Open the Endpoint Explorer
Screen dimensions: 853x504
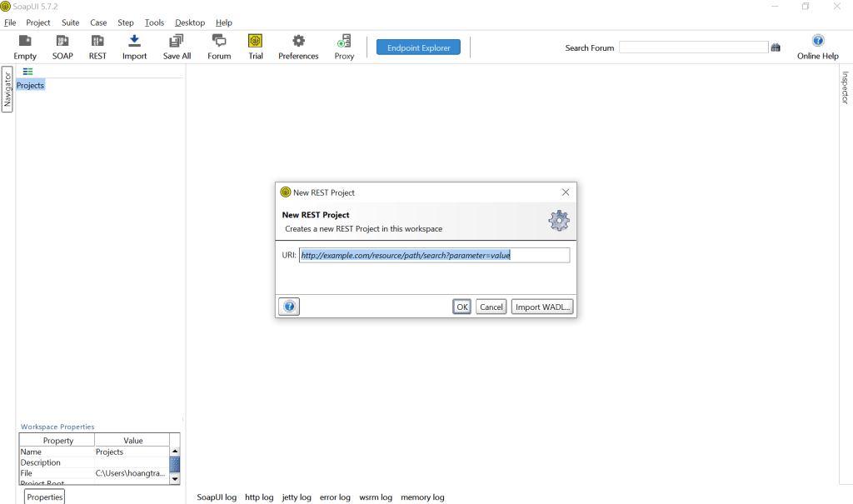pyautogui.click(x=418, y=47)
